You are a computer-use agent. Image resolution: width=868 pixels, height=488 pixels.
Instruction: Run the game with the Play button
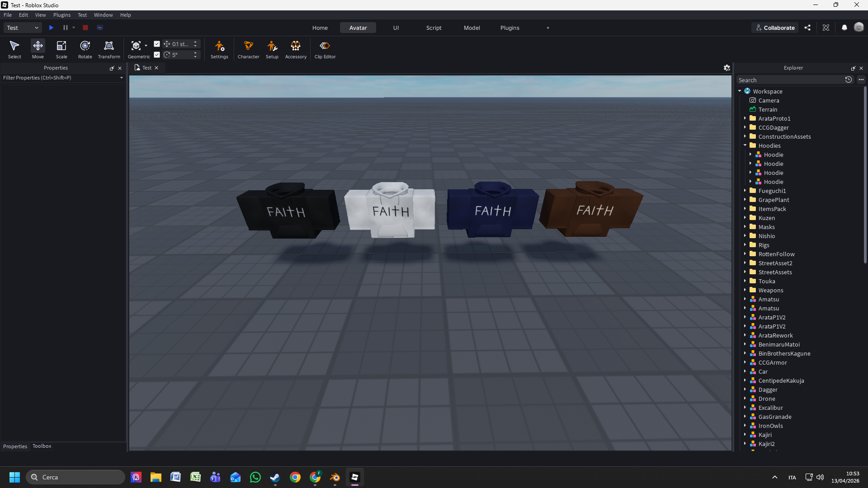pyautogui.click(x=51, y=28)
